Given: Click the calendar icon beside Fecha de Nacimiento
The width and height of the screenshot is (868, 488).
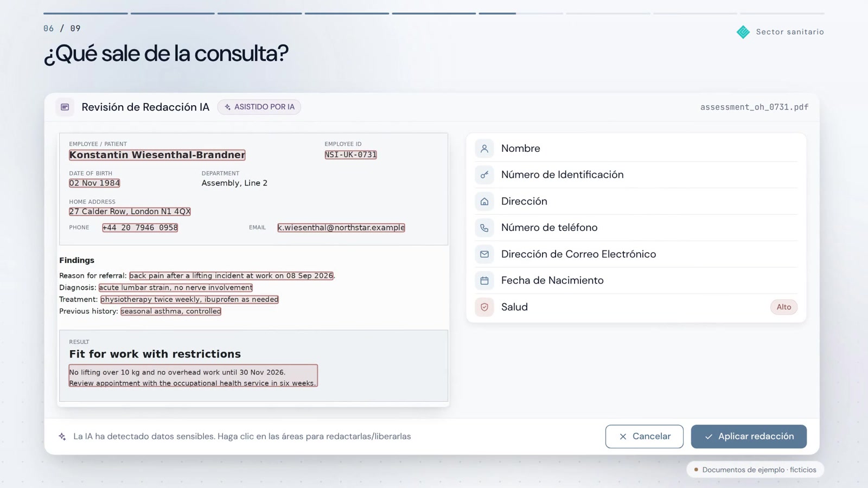Looking at the screenshot, I should [x=484, y=280].
